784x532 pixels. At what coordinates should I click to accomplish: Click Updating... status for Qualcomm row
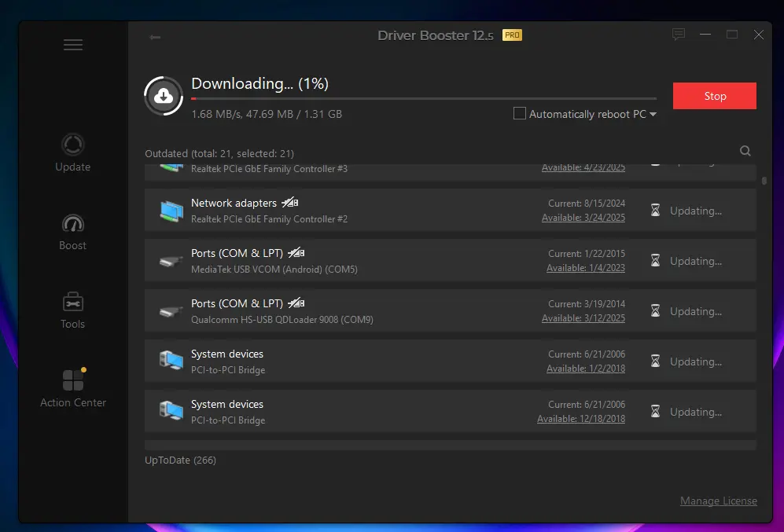695,312
